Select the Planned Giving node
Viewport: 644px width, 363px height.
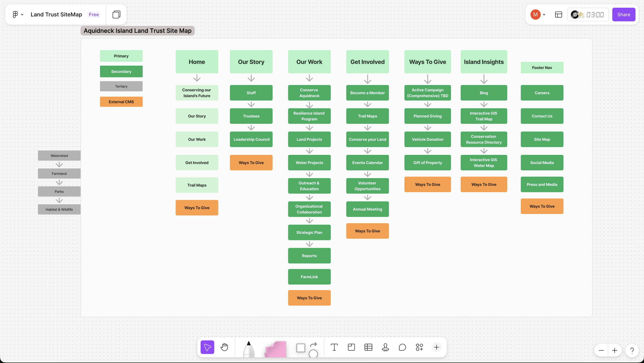coord(428,116)
